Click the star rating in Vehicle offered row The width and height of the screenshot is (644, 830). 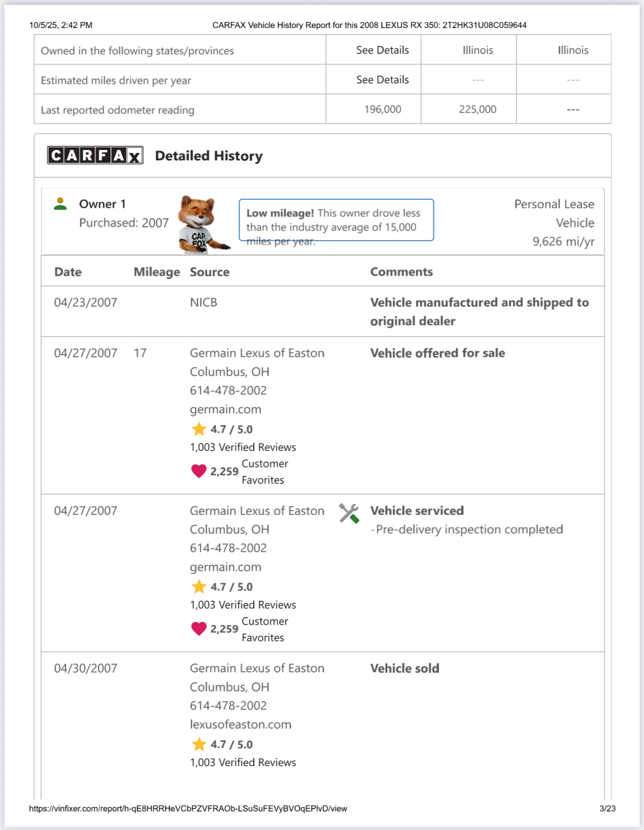click(199, 429)
